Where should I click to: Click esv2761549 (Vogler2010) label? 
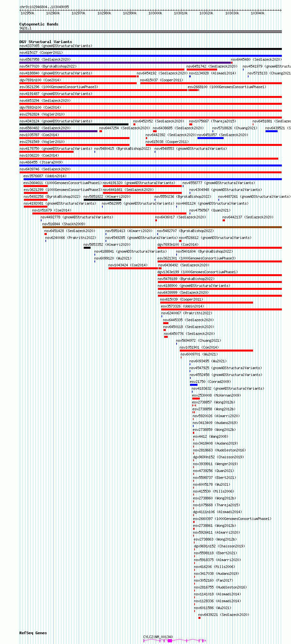coord(42,142)
